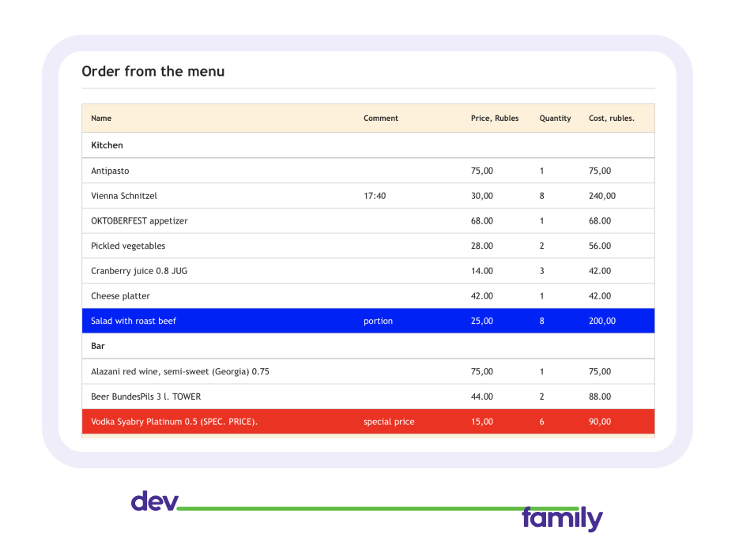Collapse the Bar section header
735x560 pixels.
pos(98,346)
